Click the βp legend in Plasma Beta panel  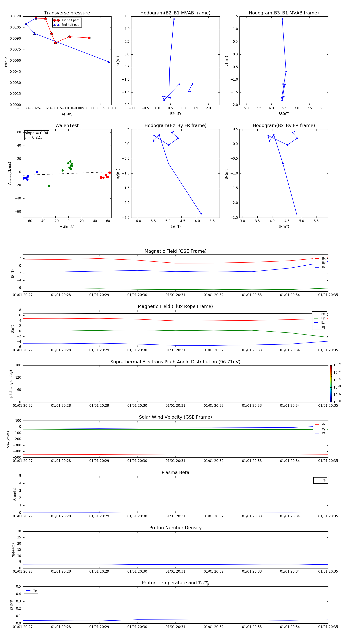(x=320, y=480)
